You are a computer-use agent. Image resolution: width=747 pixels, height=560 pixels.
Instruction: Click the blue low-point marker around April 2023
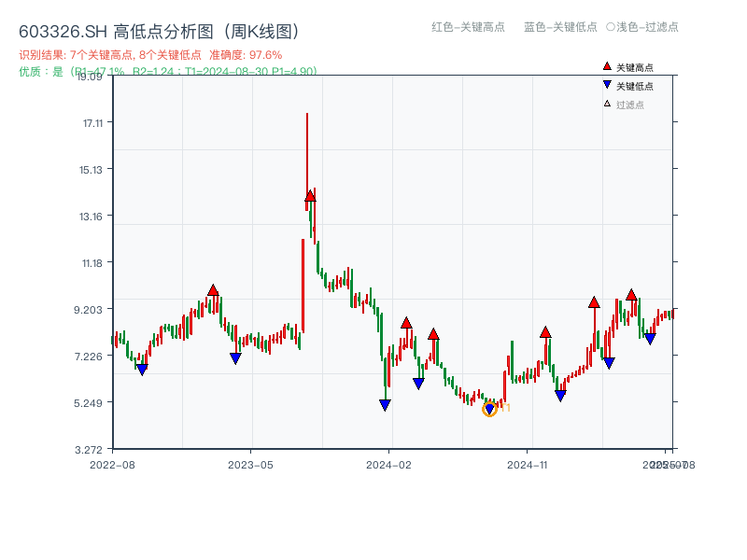(235, 358)
